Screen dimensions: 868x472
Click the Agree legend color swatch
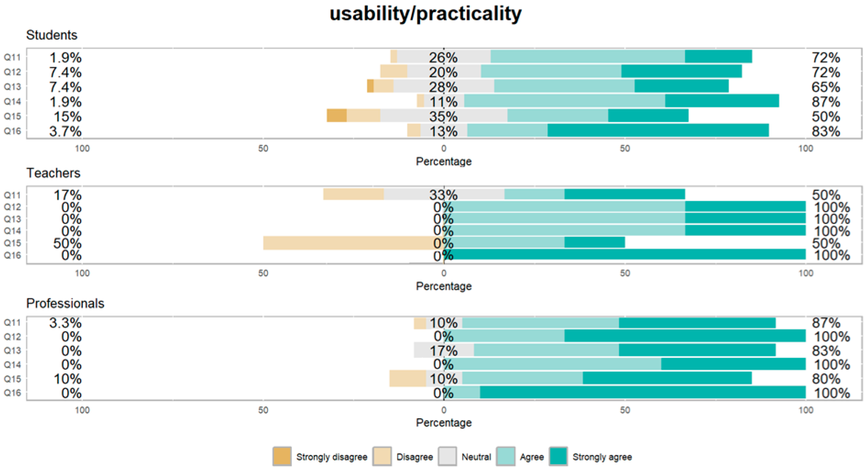point(506,456)
